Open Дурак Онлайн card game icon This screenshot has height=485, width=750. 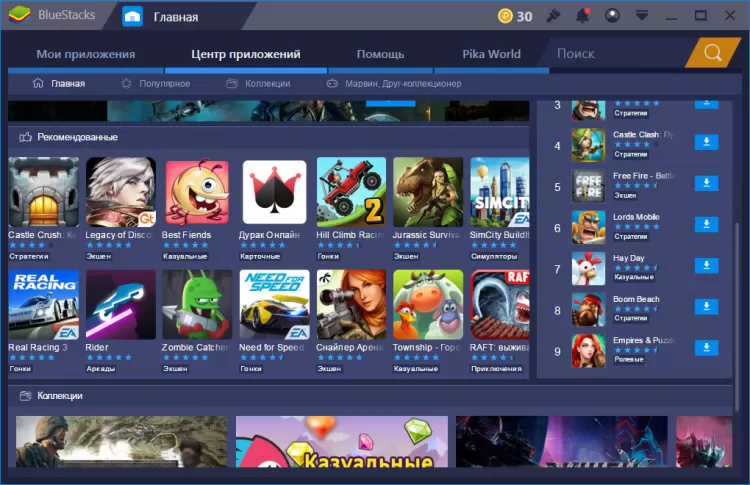click(274, 192)
